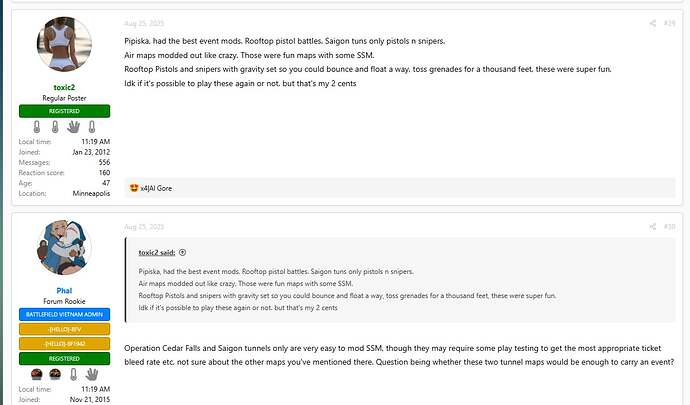Click the Battlefield Vietnam Admin badge
Image resolution: width=690 pixels, height=405 pixels.
[65, 313]
